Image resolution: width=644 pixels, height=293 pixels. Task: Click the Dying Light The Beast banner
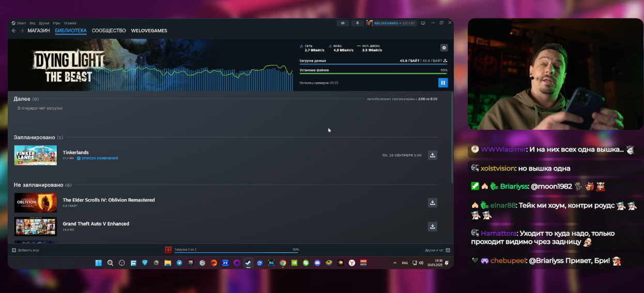click(x=150, y=65)
